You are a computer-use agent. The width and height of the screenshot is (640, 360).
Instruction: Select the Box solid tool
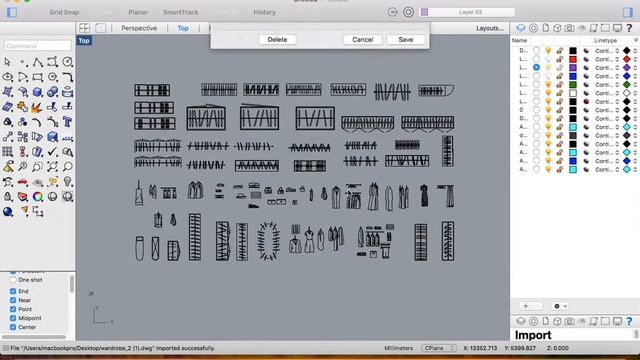(x=38, y=92)
